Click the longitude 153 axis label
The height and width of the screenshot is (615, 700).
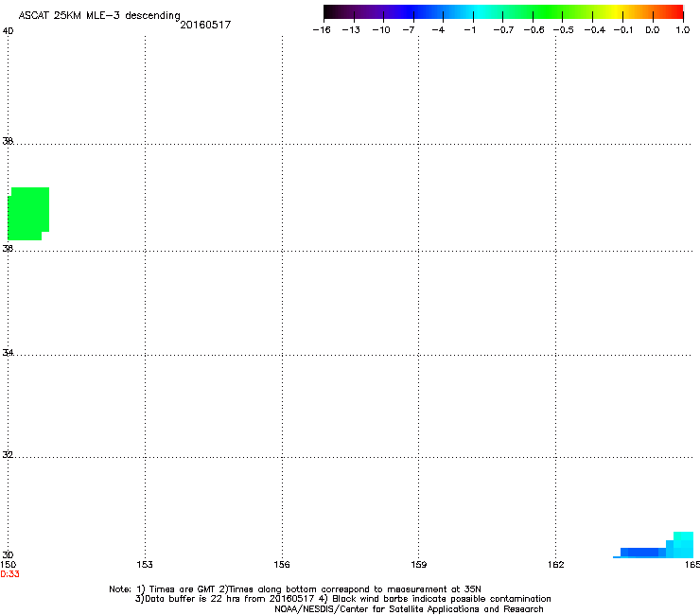click(145, 565)
